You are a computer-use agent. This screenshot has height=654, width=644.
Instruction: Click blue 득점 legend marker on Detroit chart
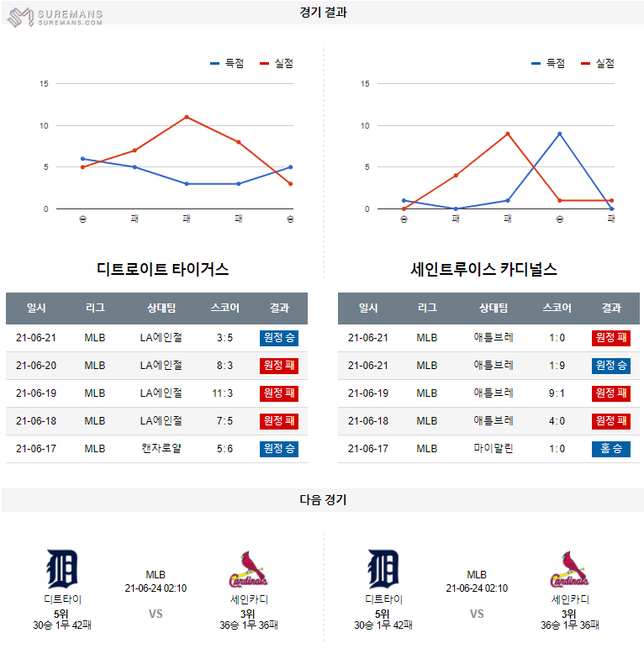tap(215, 63)
